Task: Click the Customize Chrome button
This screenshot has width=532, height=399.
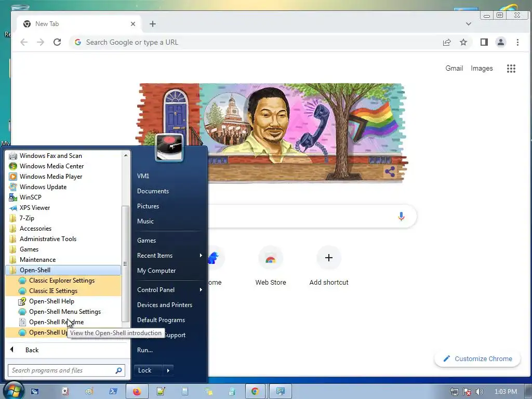Action: coord(477,358)
